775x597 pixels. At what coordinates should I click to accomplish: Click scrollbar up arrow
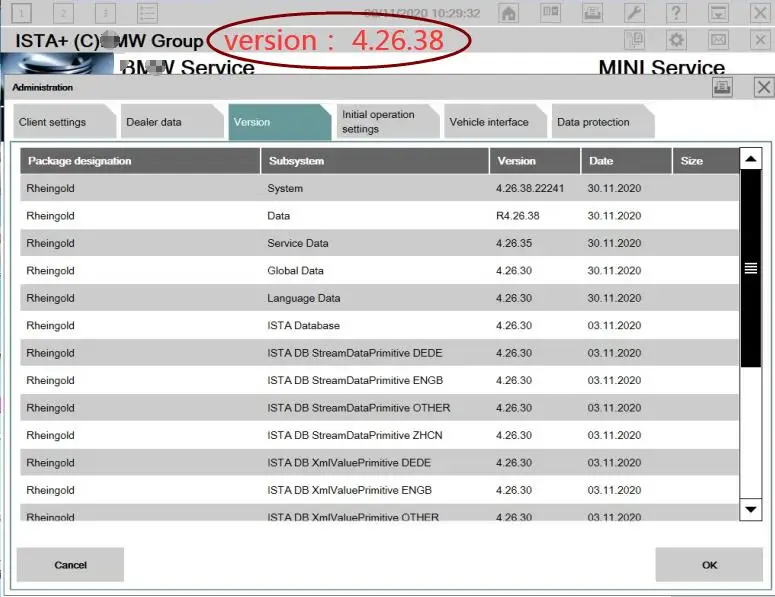coord(751,159)
